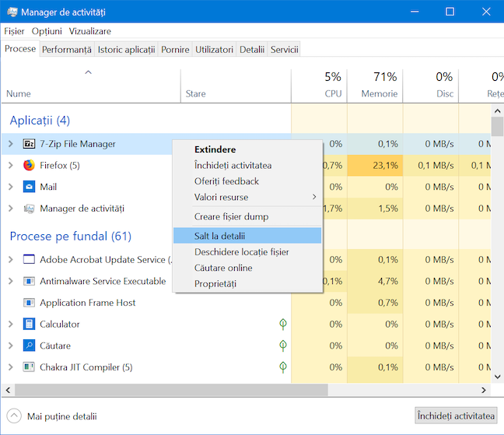Screen dimensions: 504x435
Task: Click the Antimalware Service Executable icon
Action: tap(29, 281)
